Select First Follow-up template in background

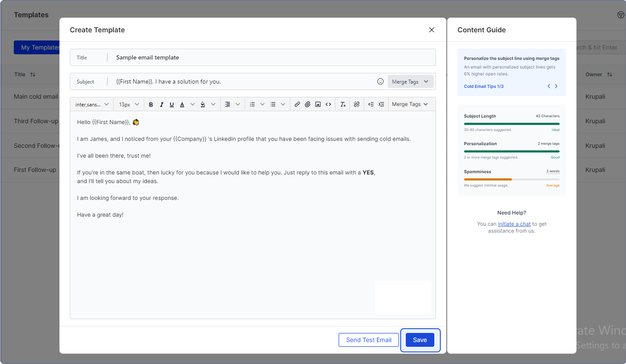click(x=35, y=170)
